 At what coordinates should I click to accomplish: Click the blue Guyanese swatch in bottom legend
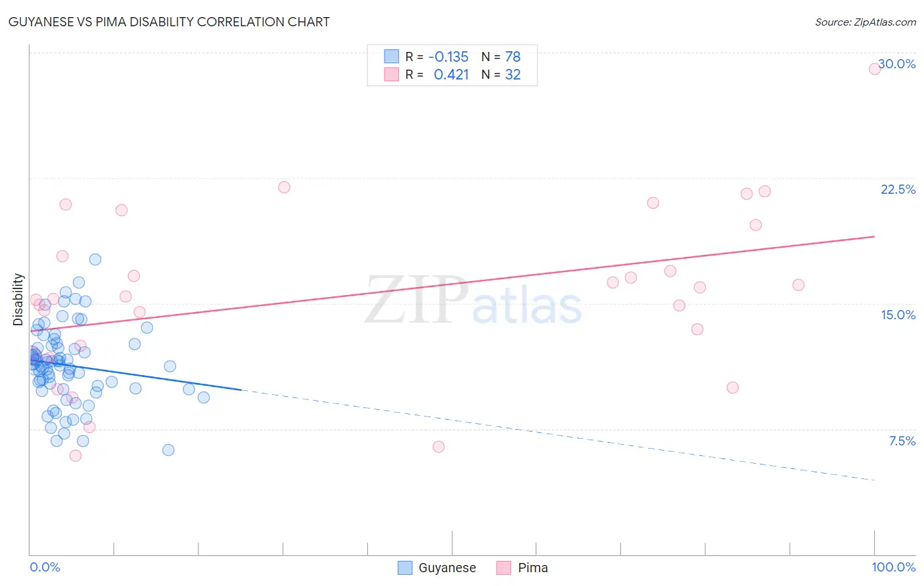click(x=405, y=568)
